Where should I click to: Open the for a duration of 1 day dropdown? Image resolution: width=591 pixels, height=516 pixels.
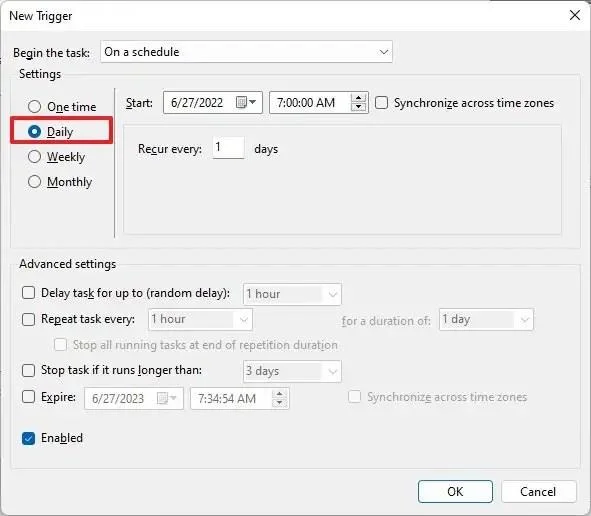486,320
